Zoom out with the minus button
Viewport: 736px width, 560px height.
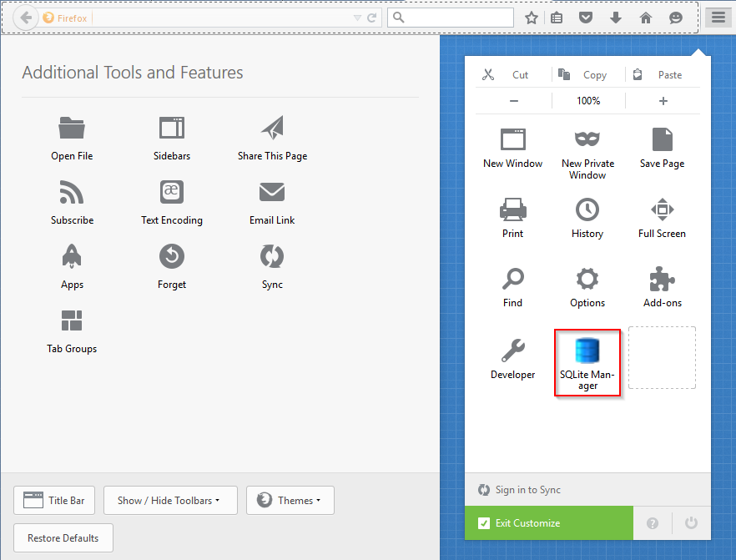click(x=514, y=101)
